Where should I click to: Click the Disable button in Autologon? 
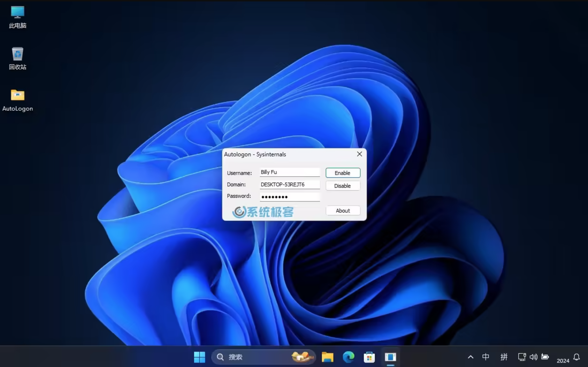click(x=342, y=186)
